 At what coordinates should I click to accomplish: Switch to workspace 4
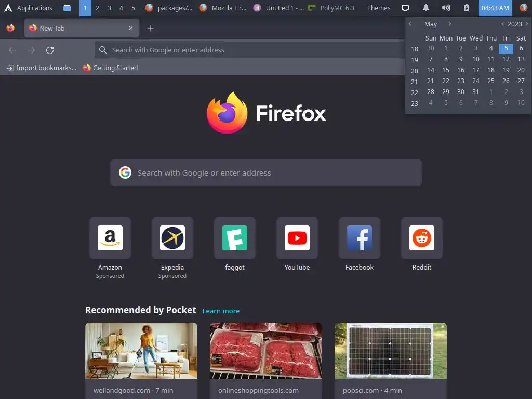coord(121,8)
